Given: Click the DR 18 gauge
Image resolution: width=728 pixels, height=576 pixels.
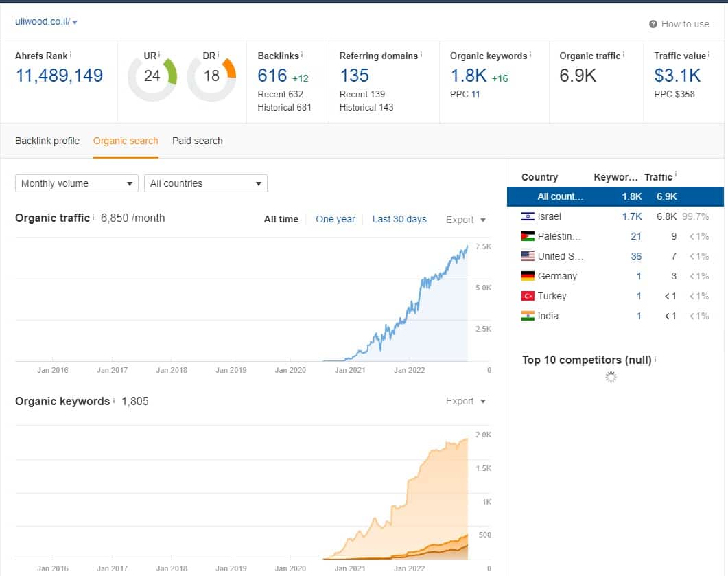Looking at the screenshot, I should 211,77.
